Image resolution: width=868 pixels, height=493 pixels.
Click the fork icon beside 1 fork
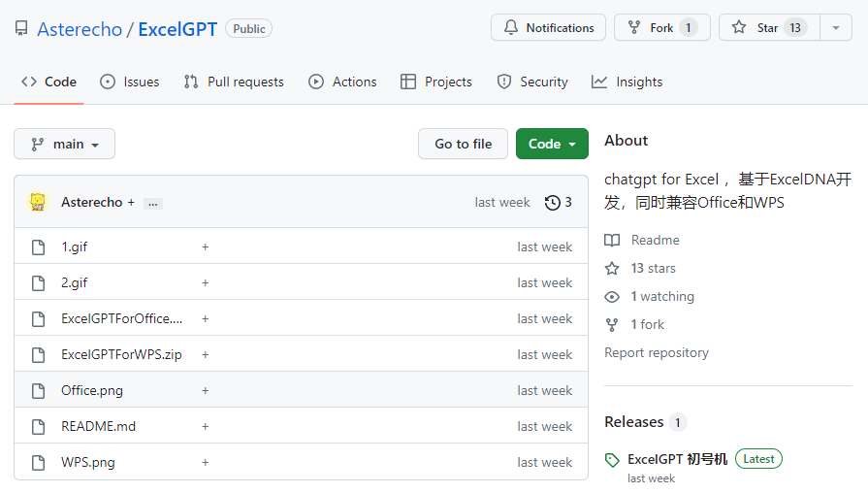(x=612, y=325)
